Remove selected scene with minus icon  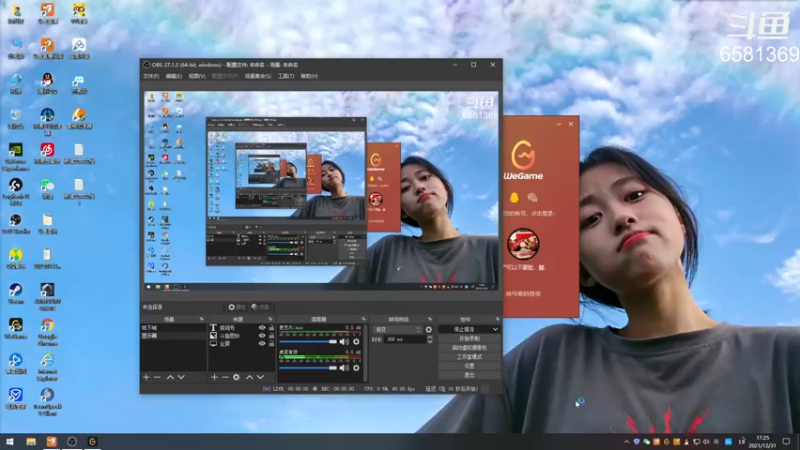pyautogui.click(x=157, y=377)
